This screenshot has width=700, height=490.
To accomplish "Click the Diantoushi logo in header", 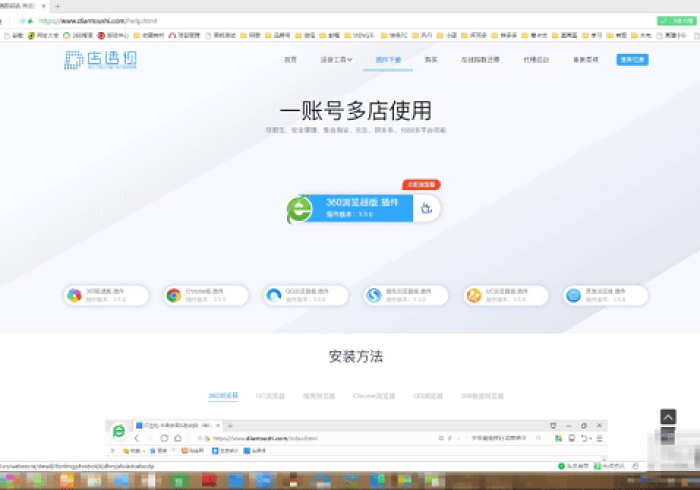I will (x=100, y=59).
